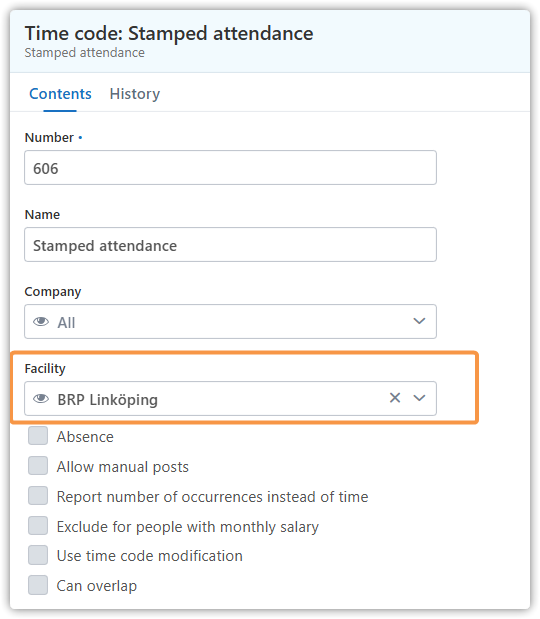
Task: Check the Can overlap option
Action: tap(38, 585)
